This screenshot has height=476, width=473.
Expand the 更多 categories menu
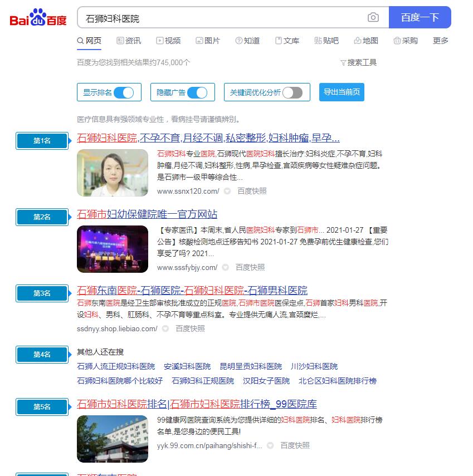pos(440,41)
